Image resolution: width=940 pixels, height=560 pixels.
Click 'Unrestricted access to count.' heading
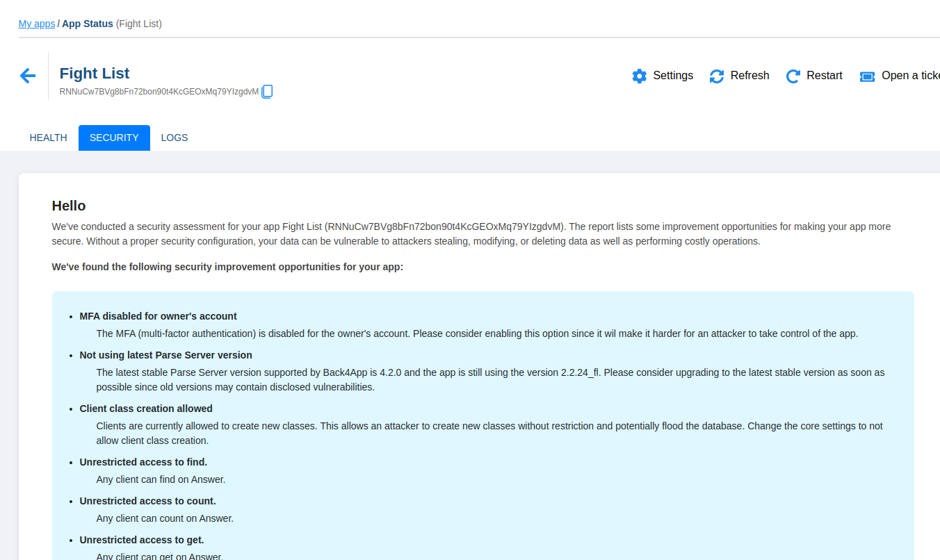click(x=148, y=501)
